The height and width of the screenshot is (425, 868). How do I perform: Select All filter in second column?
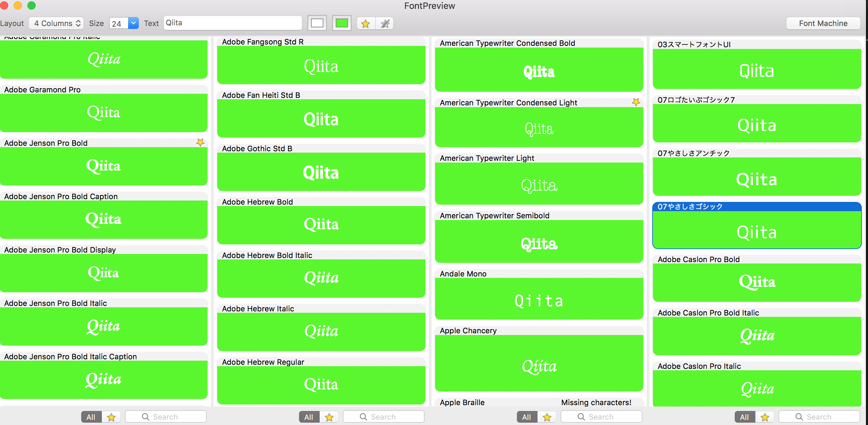pyautogui.click(x=309, y=417)
